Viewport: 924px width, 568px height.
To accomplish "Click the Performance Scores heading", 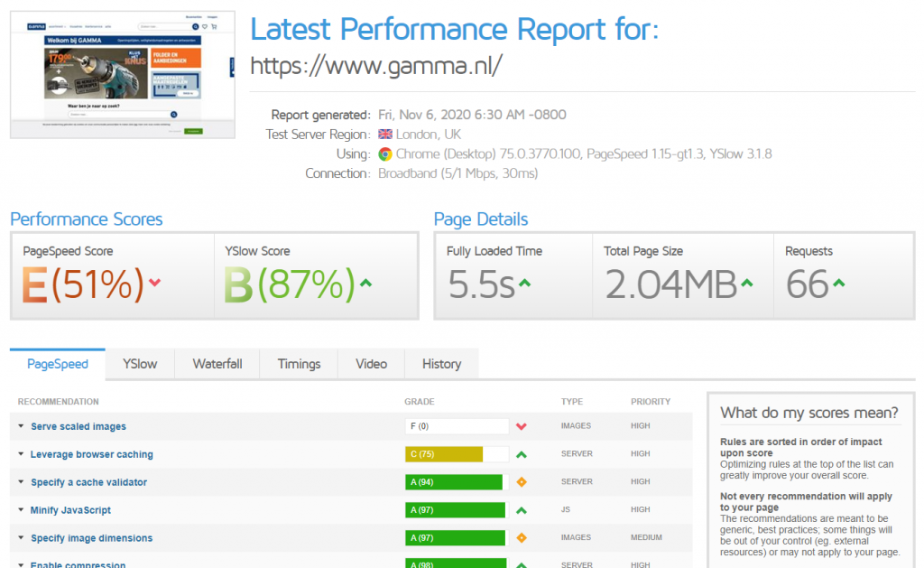I will coord(86,219).
